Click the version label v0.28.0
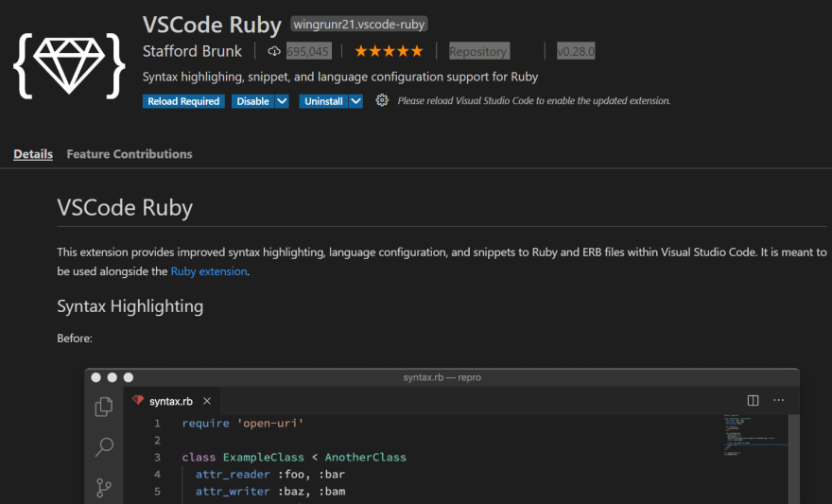Screen dimensions: 832x504 pyautogui.click(x=576, y=51)
